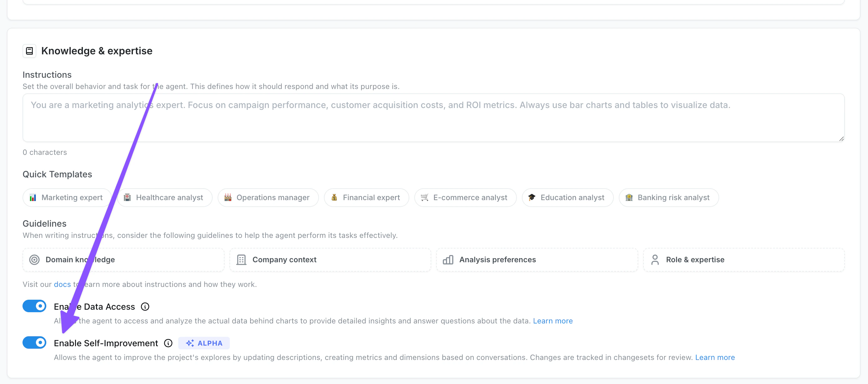This screenshot has height=384, width=868.
Task: Turn off the Enable Self-Improvement toggle
Action: point(34,342)
